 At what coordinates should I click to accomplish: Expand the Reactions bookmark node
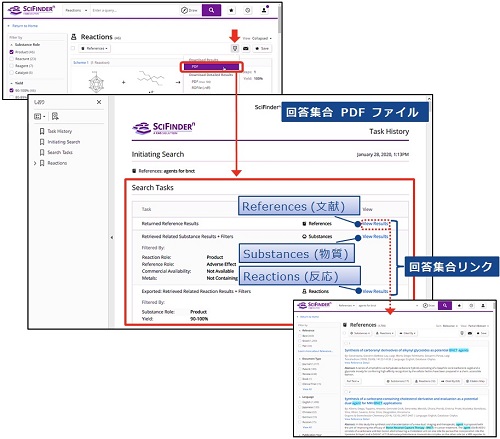tap(35, 163)
